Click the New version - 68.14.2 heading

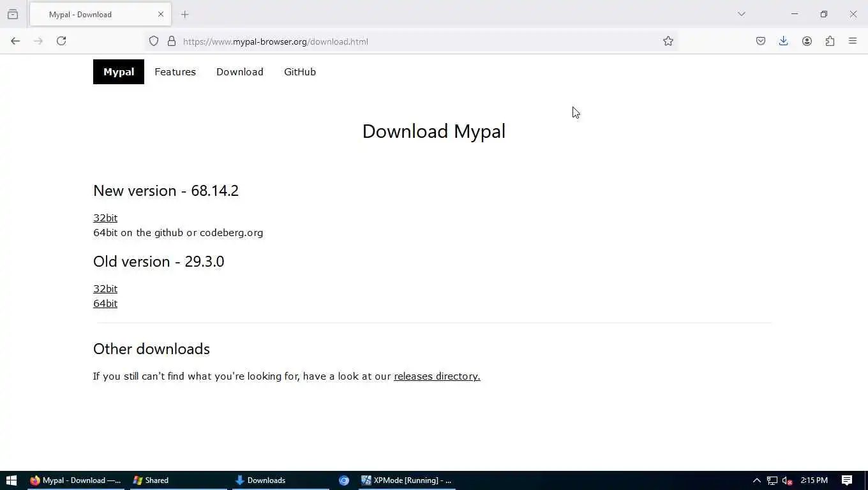tap(166, 191)
